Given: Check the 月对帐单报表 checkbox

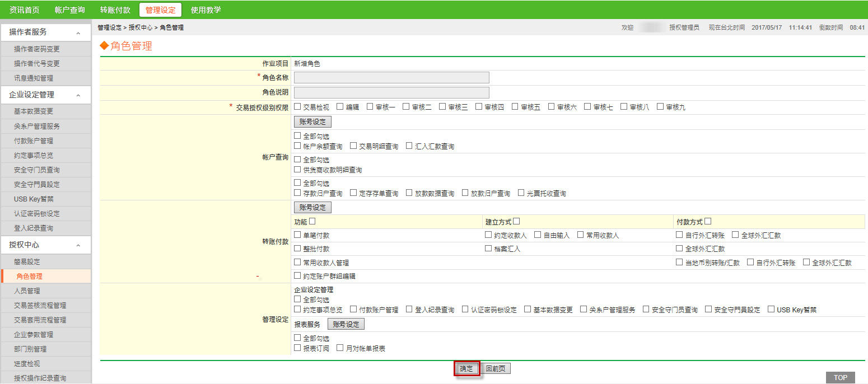Looking at the screenshot, I should [340, 348].
